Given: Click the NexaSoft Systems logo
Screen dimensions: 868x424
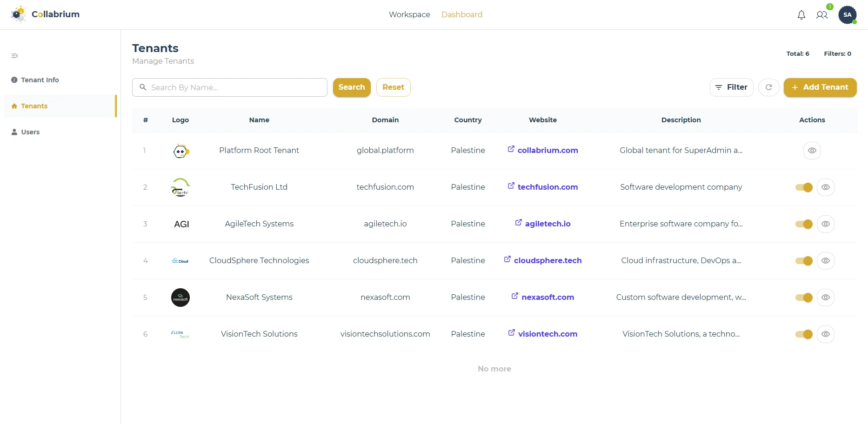Looking at the screenshot, I should (180, 298).
